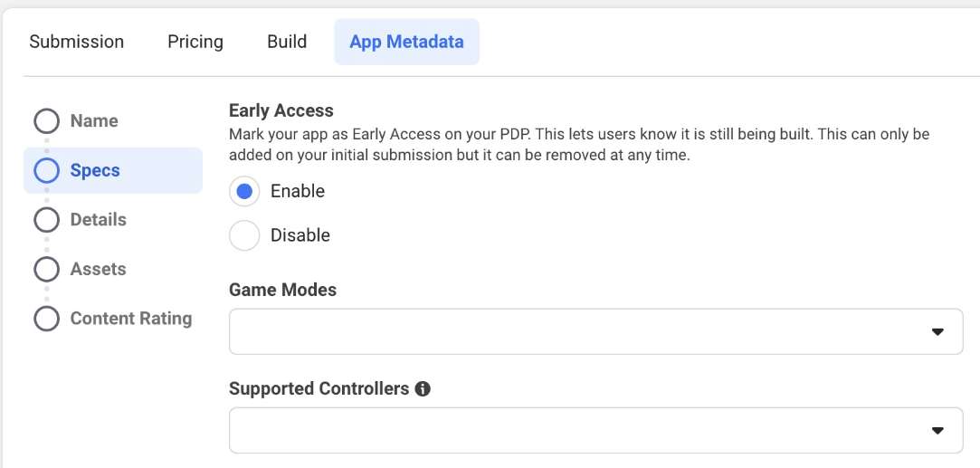The image size is (980, 468).
Task: Open the Game Modes selection field
Action: (x=596, y=332)
